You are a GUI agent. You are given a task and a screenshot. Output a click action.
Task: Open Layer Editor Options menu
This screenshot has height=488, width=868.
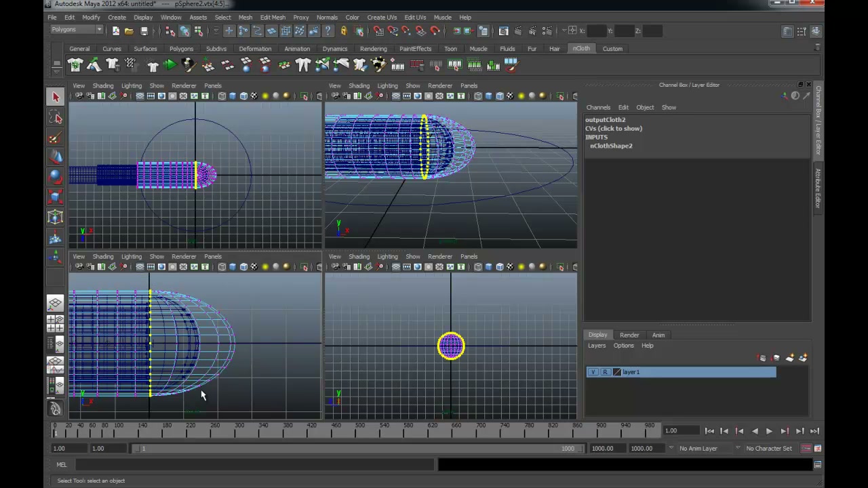pos(623,346)
